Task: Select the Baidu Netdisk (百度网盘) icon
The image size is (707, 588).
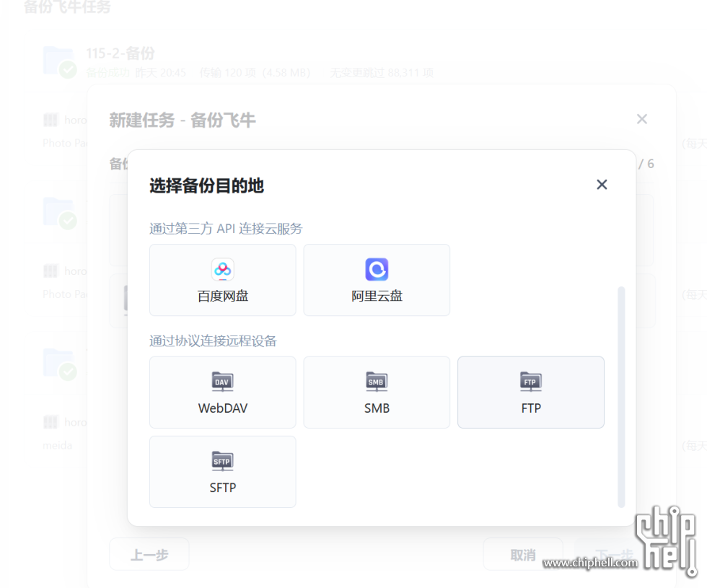Action: click(x=223, y=269)
